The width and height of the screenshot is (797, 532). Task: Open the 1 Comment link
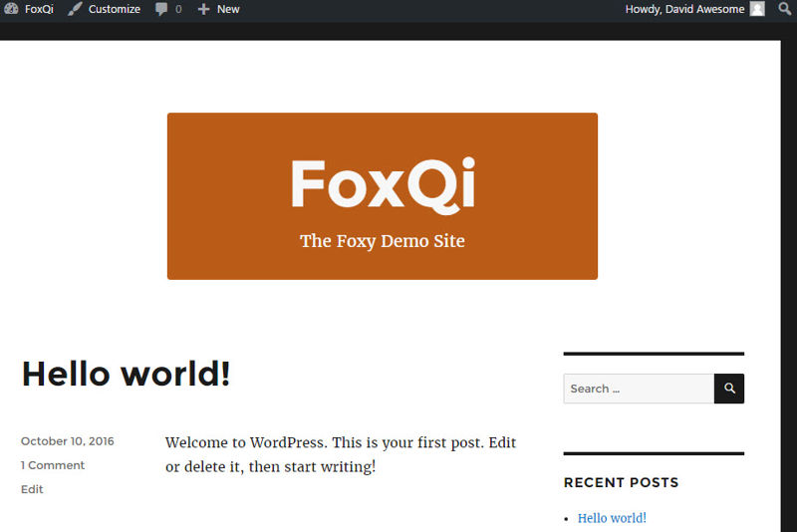pyautogui.click(x=53, y=465)
